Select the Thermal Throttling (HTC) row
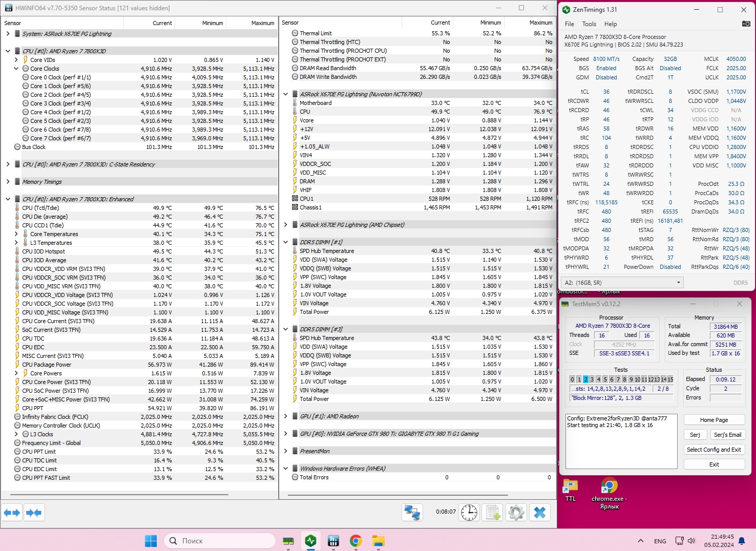Image resolution: width=756 pixels, height=551 pixels. 417,42
